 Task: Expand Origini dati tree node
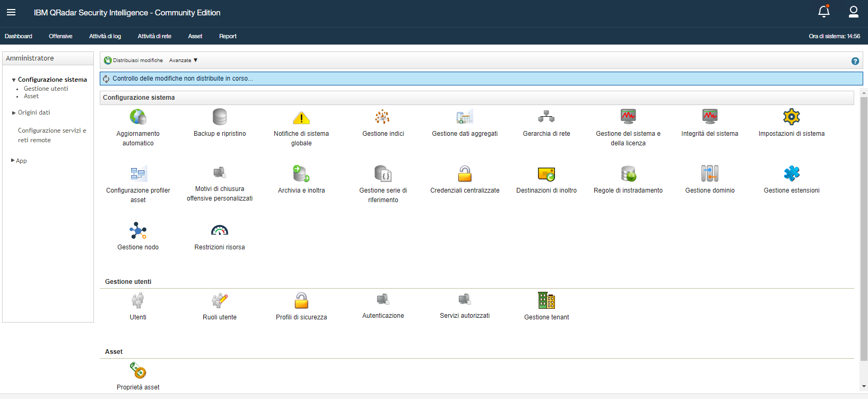14,112
